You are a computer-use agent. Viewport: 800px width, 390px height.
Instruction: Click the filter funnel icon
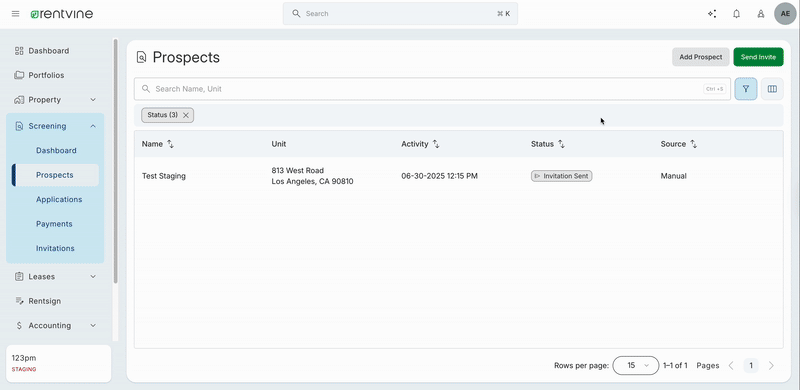[745, 89]
